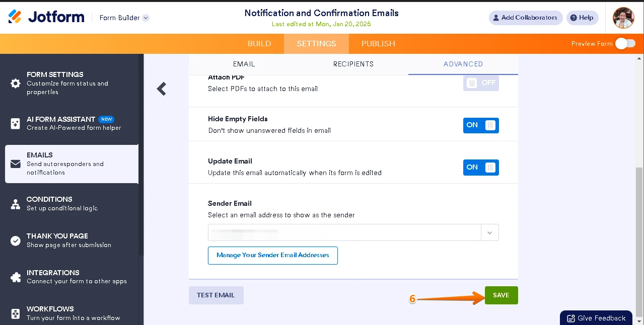
Task: Toggle off Hide Empty Fields
Action: pos(481,125)
